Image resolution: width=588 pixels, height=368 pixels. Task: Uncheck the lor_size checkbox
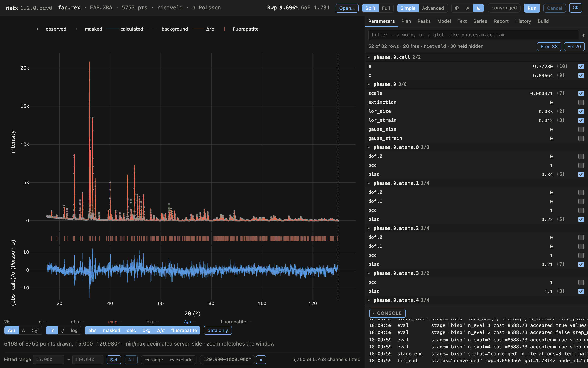(581, 111)
